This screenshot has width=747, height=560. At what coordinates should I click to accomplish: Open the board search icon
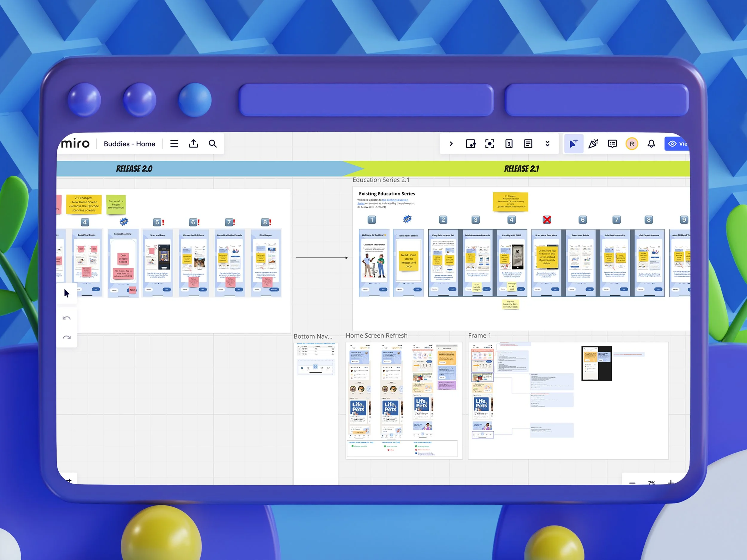tap(213, 144)
